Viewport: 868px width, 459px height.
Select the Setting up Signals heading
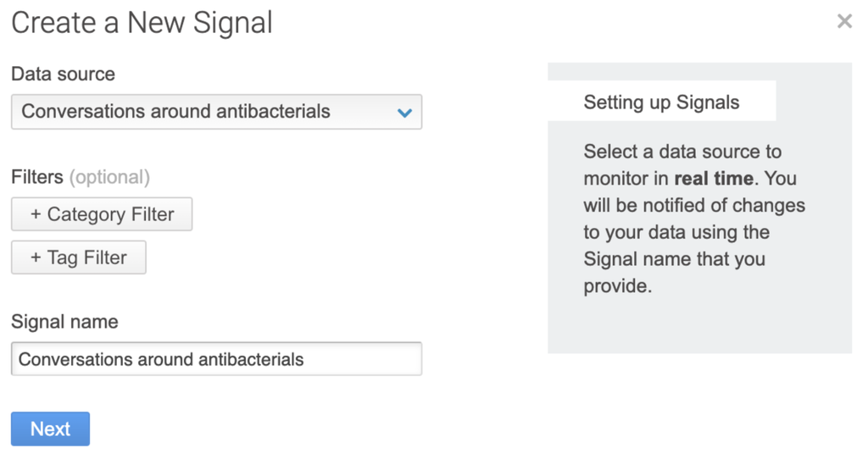pyautogui.click(x=661, y=102)
